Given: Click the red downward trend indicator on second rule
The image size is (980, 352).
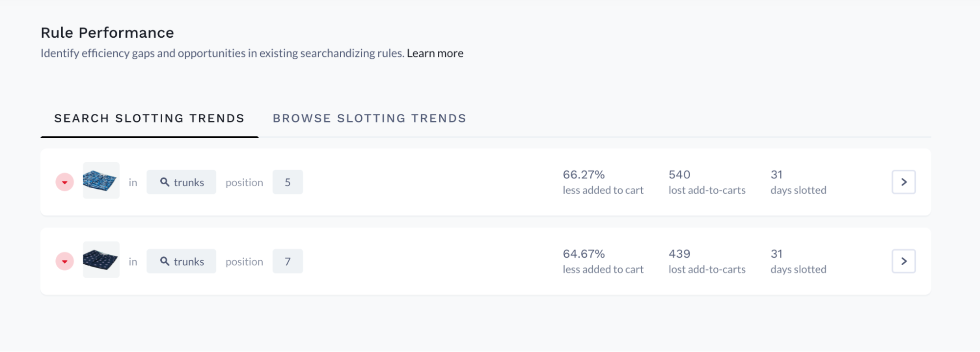Looking at the screenshot, I should [x=64, y=261].
